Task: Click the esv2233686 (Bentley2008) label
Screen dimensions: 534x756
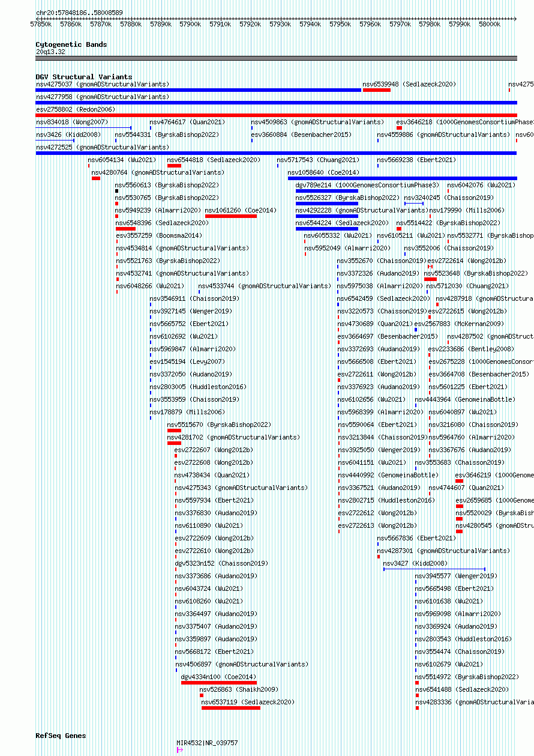Action: pyautogui.click(x=471, y=349)
